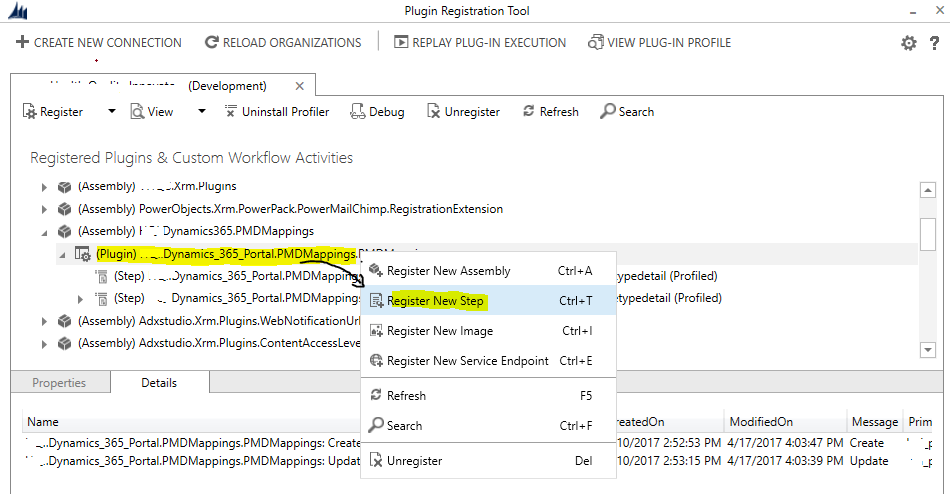
Task: Click the Unregister toolbar icon
Action: click(x=434, y=112)
